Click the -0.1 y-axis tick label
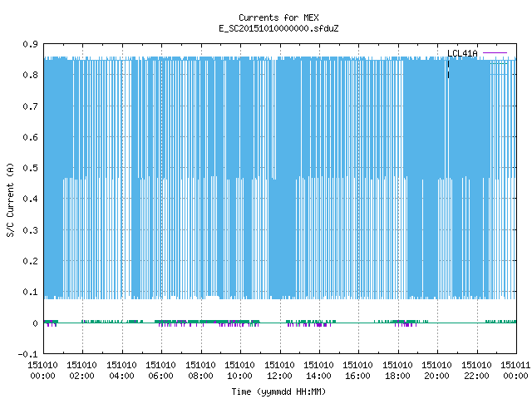The width and height of the screenshot is (532, 399). [27, 354]
